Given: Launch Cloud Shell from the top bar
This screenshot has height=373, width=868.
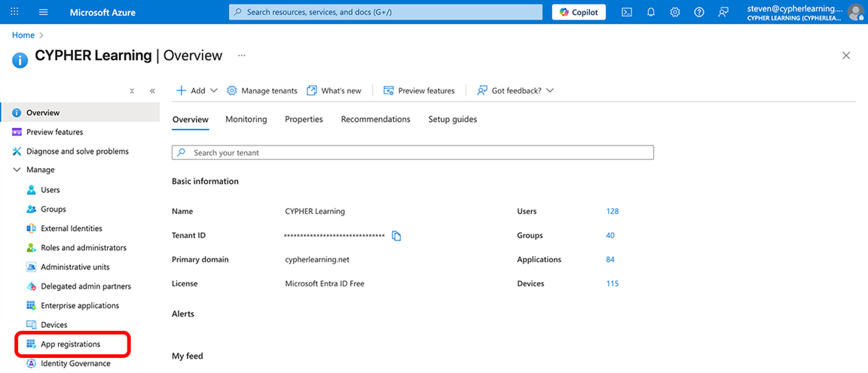Looking at the screenshot, I should click(x=627, y=12).
